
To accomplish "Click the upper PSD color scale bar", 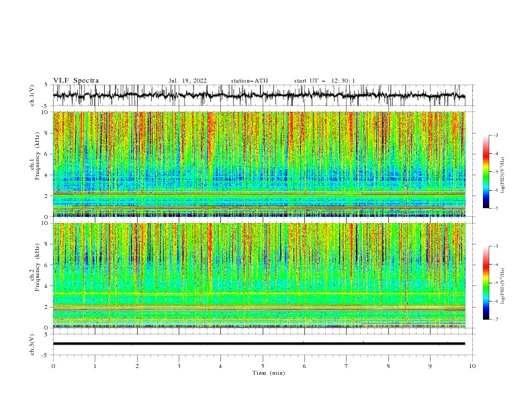I will 486,172.
